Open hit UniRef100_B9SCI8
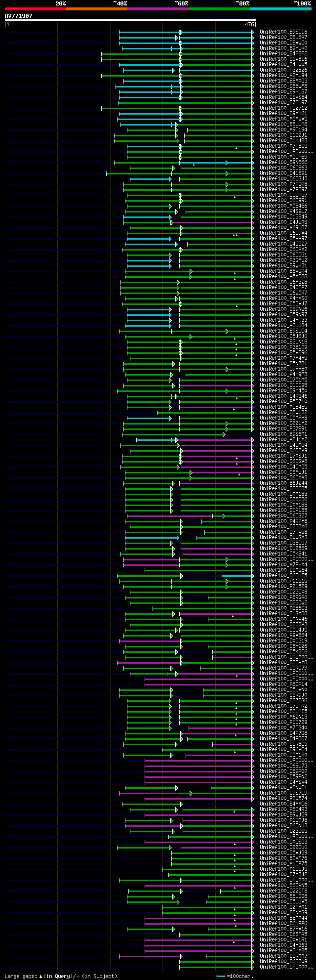 point(283,32)
